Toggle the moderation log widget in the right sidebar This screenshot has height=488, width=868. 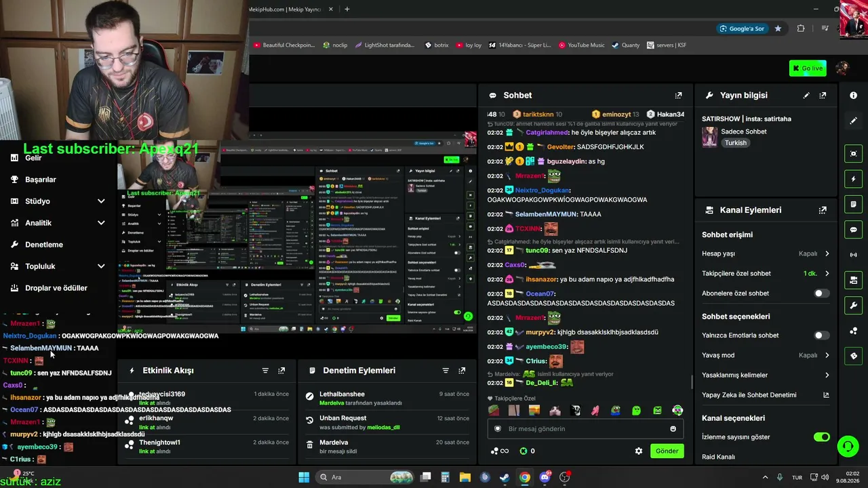coord(853,205)
